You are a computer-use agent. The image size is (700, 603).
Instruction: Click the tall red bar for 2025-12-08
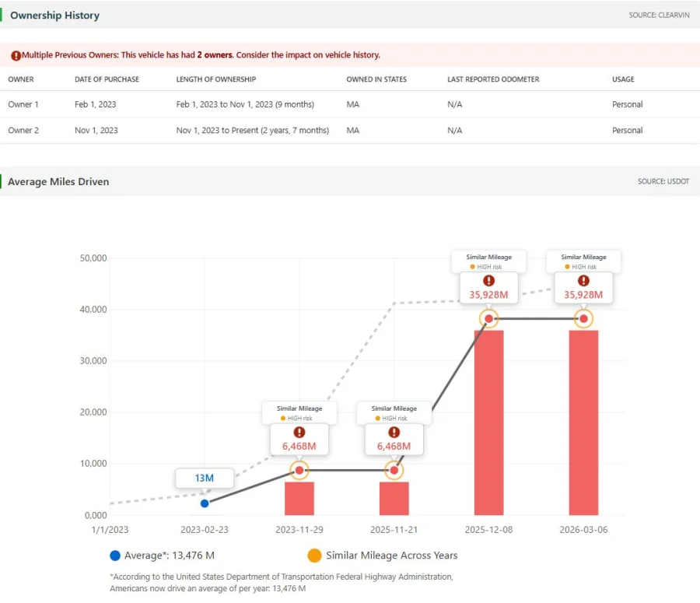pyautogui.click(x=489, y=422)
